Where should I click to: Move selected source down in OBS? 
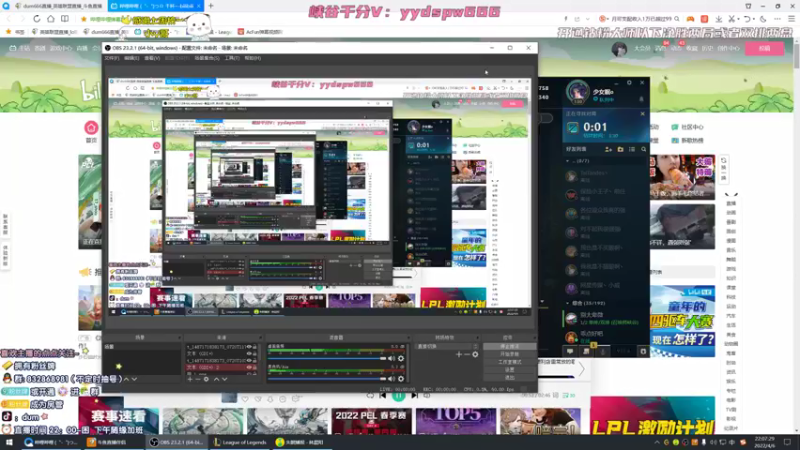point(224,379)
